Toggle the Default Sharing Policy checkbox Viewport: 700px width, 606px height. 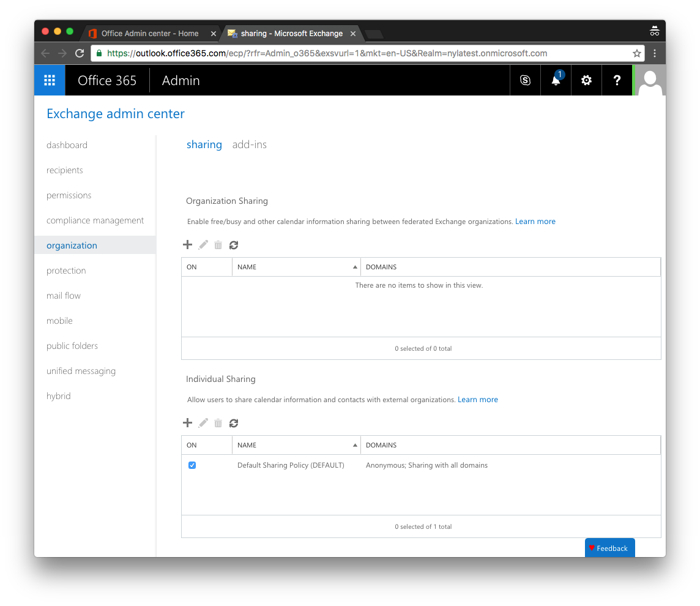click(x=192, y=465)
